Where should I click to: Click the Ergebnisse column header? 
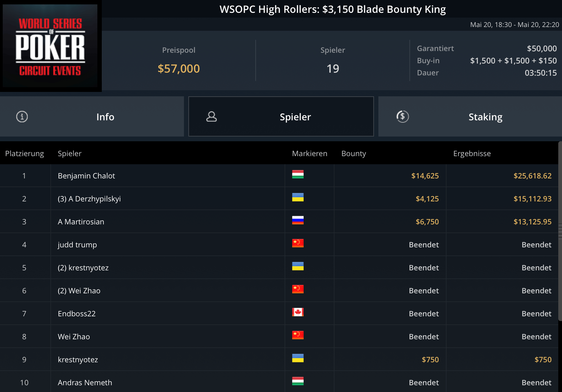472,153
